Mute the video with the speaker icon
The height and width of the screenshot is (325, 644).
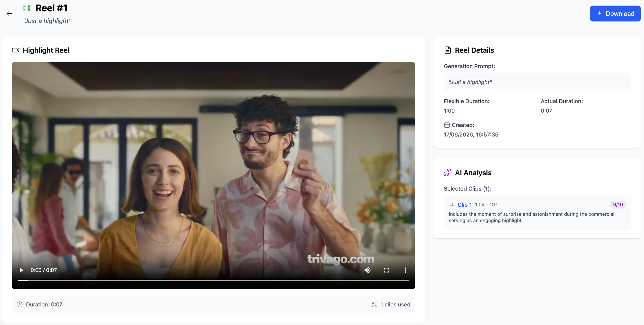click(x=368, y=270)
